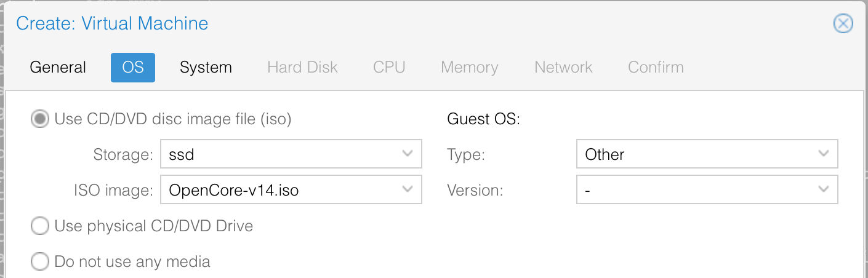Close the Create Virtual Machine dialog
Viewport: 868px width, 278px height.
coord(843,24)
